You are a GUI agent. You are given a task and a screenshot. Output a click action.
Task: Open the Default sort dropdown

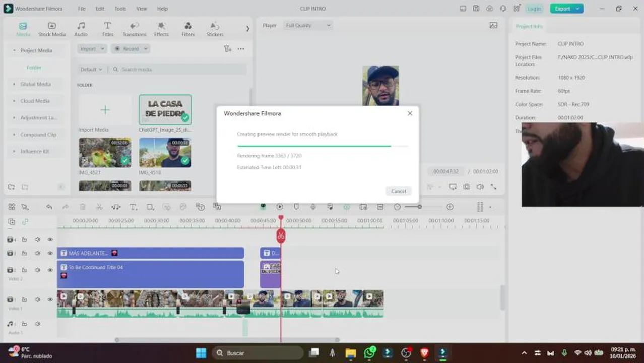pos(91,69)
